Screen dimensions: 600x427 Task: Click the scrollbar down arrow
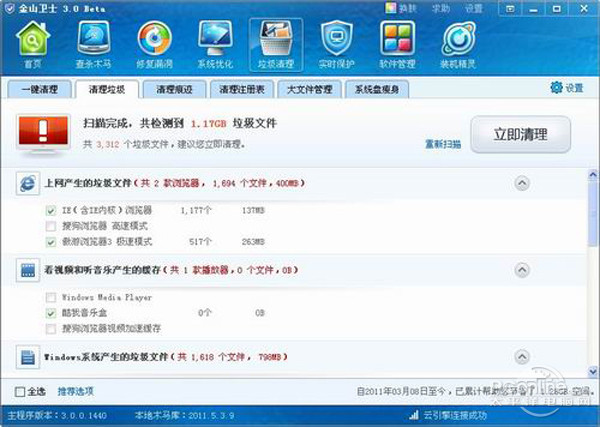pos(593,370)
